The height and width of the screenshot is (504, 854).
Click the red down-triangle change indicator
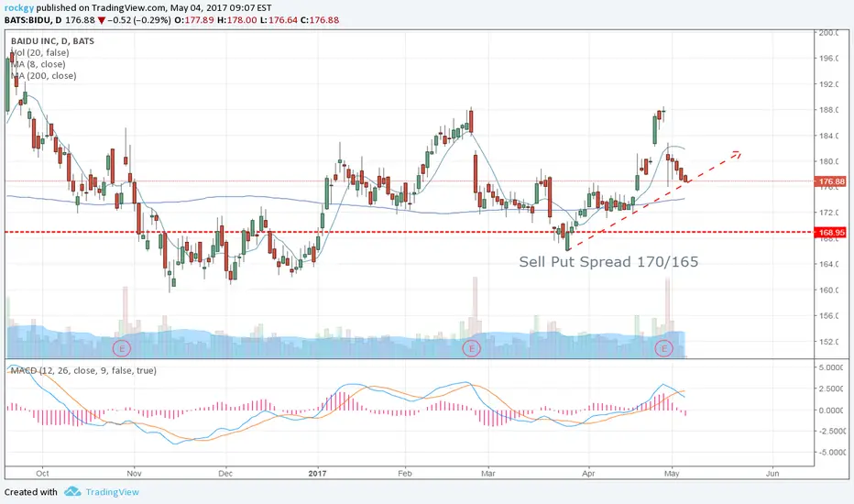point(102,21)
